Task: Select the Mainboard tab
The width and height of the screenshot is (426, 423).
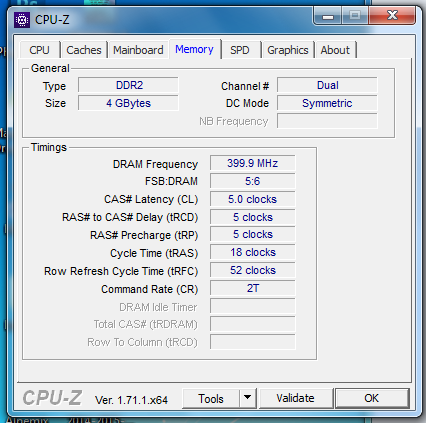Action: [138, 50]
